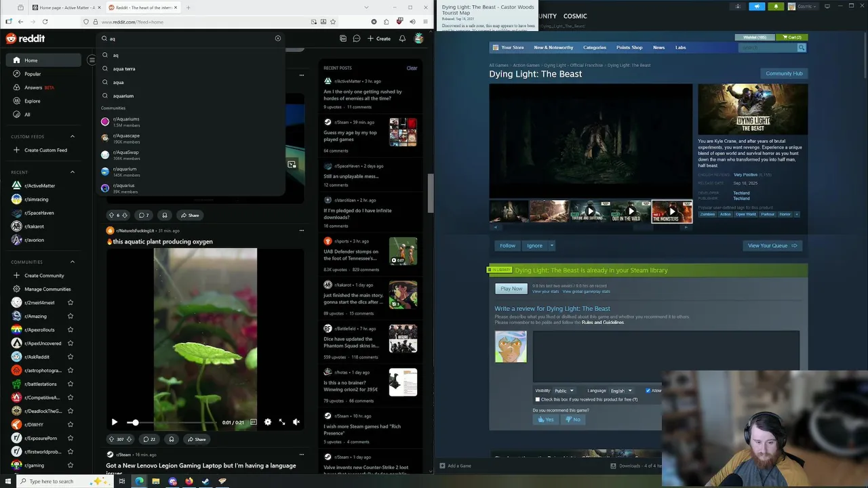
Task: Downvote the aquatic plant post
Action: click(x=129, y=439)
